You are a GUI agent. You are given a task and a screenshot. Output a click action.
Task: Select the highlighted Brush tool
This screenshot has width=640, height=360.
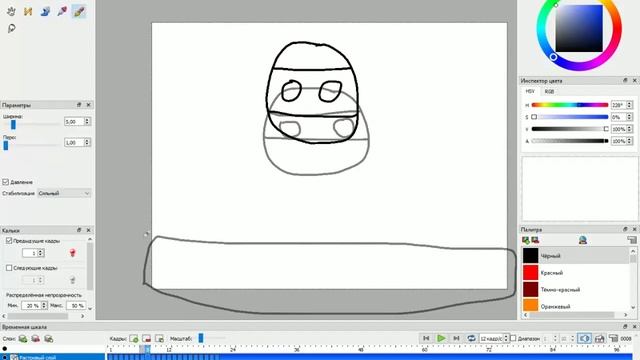79,11
